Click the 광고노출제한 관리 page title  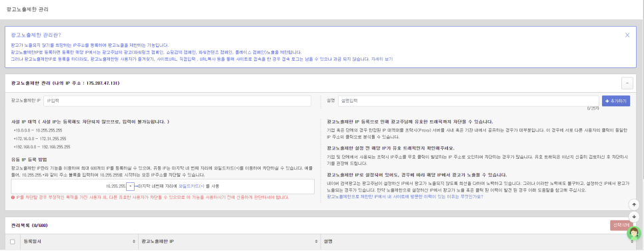(27, 9)
